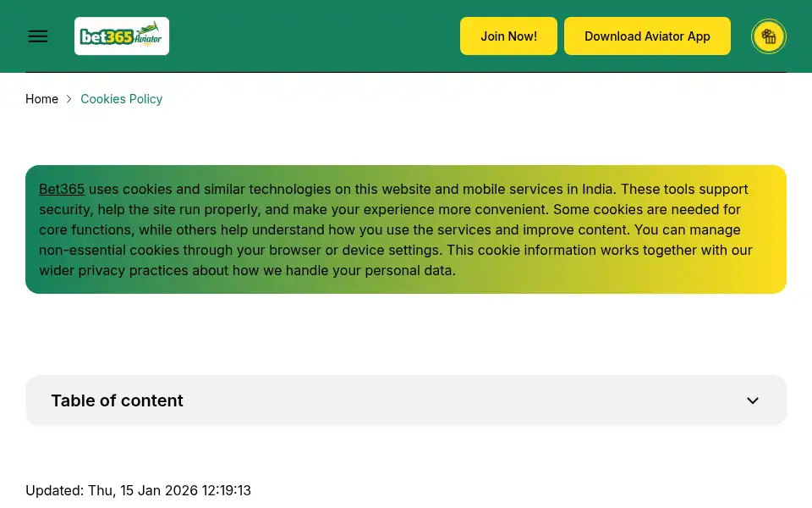Click the Join Now! button
The height and width of the screenshot is (508, 812).
(x=508, y=36)
